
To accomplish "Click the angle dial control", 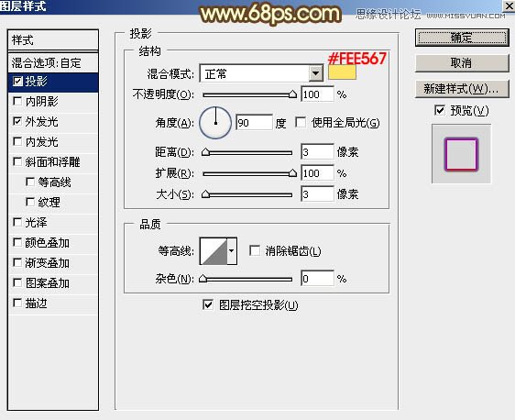I will (x=215, y=123).
